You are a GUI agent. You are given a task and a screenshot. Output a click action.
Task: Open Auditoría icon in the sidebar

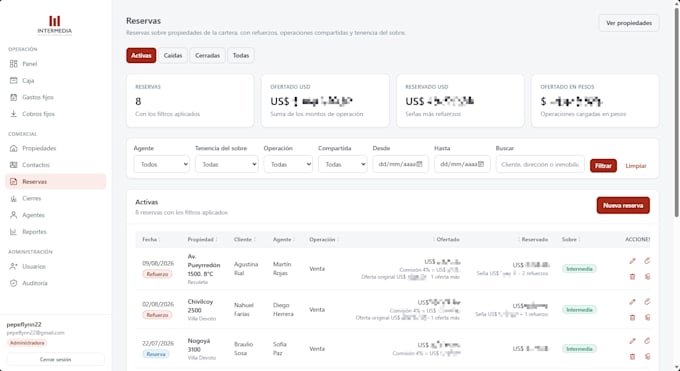point(13,283)
